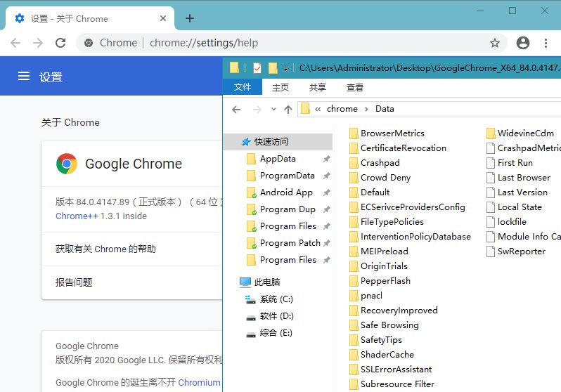Unpin AppData using its pin icon
The image size is (561, 392).
(326, 159)
